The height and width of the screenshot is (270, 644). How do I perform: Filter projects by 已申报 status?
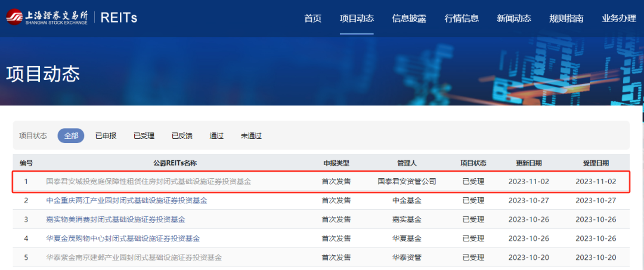(x=106, y=136)
